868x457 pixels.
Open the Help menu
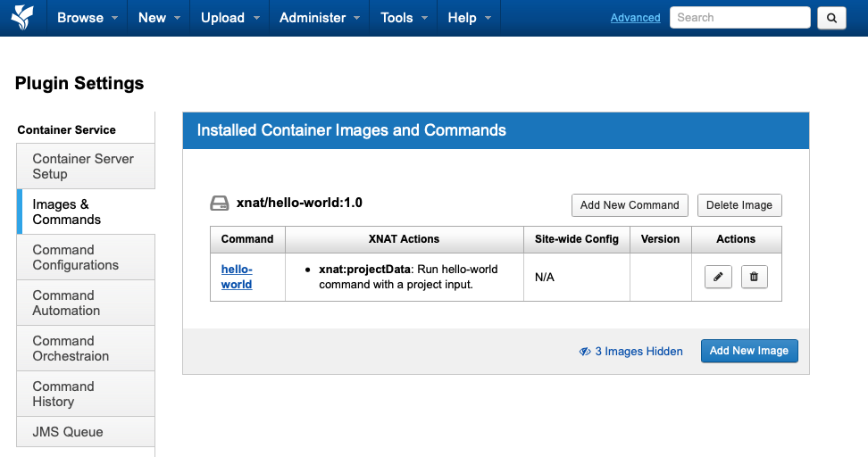coord(469,18)
